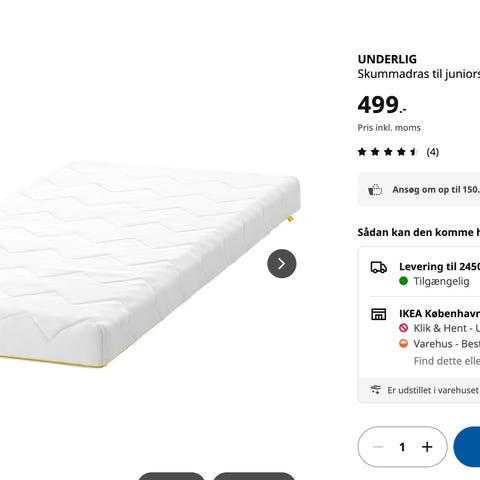Open the (4) reviews count
This screenshot has width=480, height=480.
433,152
